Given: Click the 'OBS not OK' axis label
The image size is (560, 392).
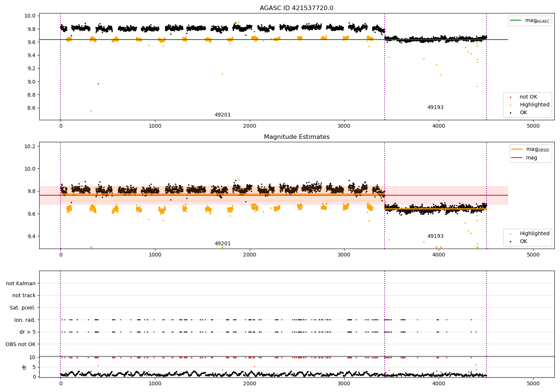Looking at the screenshot, I should point(21,344).
